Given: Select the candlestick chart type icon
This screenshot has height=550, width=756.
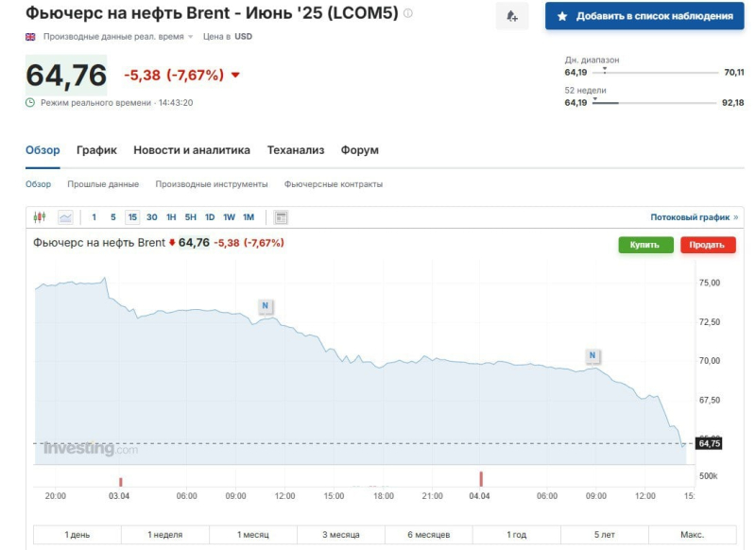Looking at the screenshot, I should [x=40, y=217].
